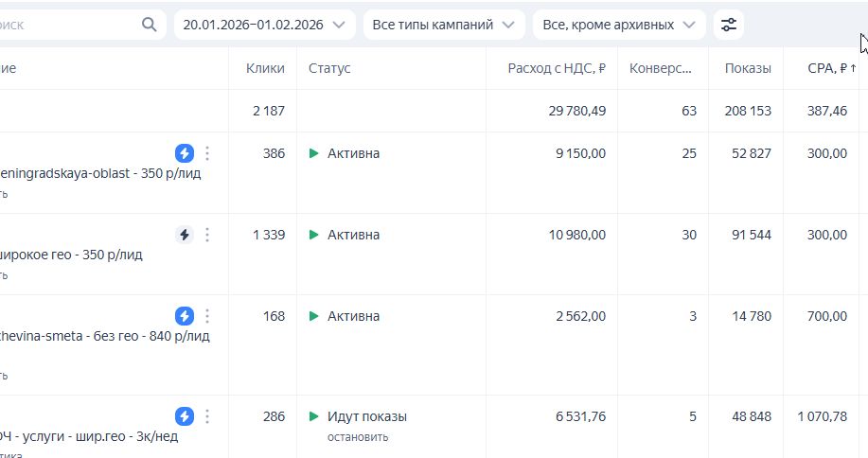Open three-dot menu for smeta без гео campaign

click(207, 316)
